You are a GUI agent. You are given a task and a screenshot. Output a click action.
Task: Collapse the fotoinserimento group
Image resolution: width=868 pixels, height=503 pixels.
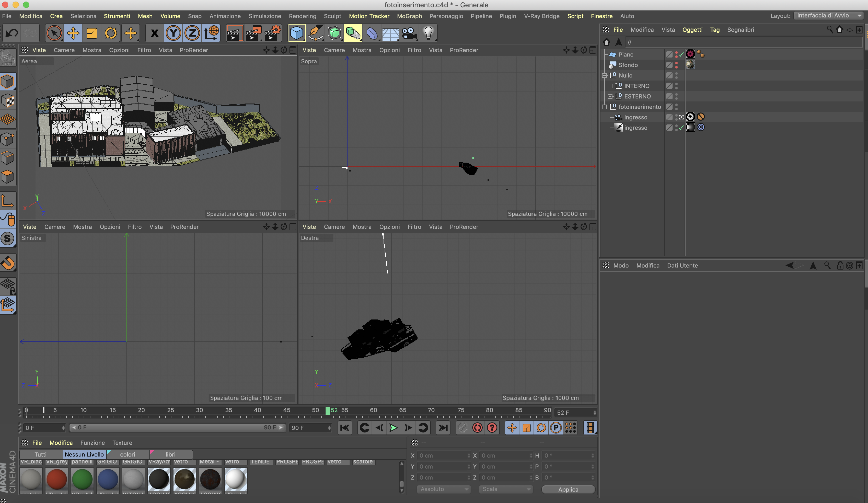[x=605, y=107]
